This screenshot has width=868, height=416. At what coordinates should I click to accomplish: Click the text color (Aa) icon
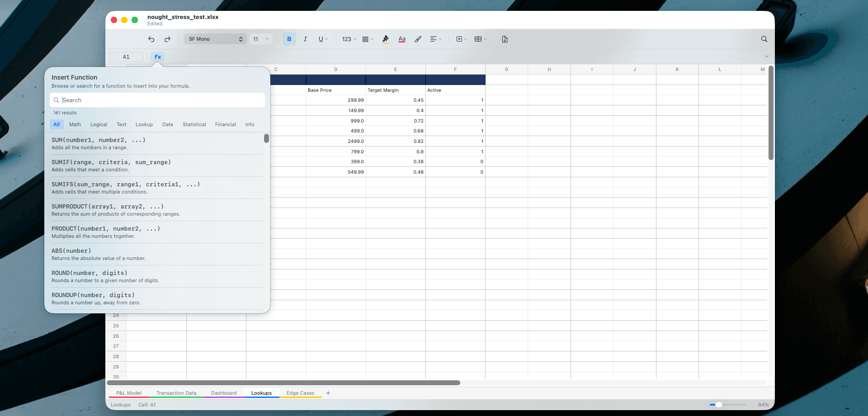[401, 39]
